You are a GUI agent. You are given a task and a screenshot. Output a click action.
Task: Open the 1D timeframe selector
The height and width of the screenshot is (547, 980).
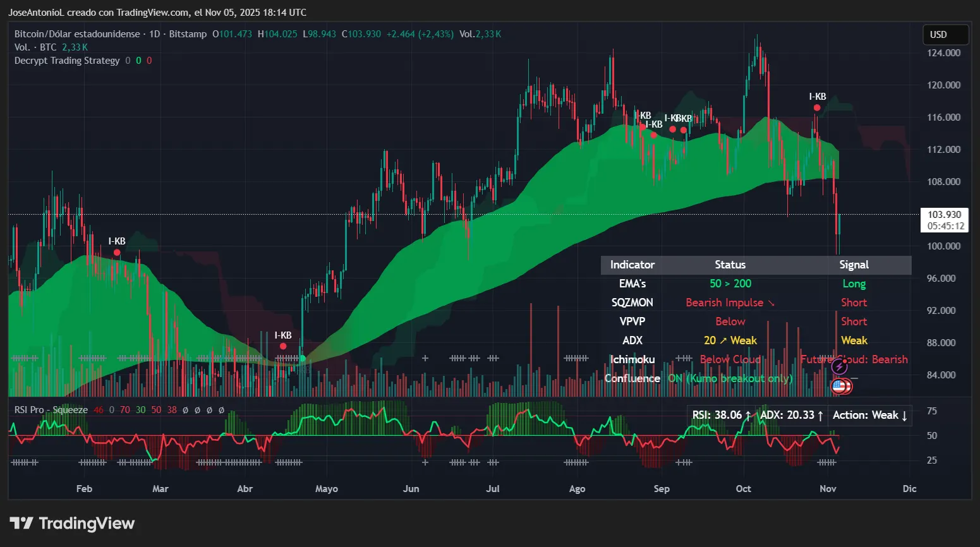[x=155, y=33]
